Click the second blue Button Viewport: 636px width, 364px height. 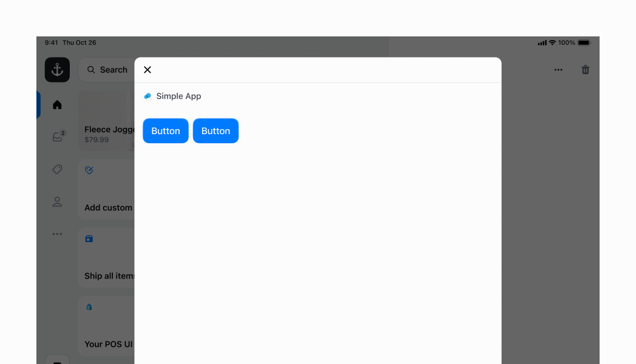216,130
